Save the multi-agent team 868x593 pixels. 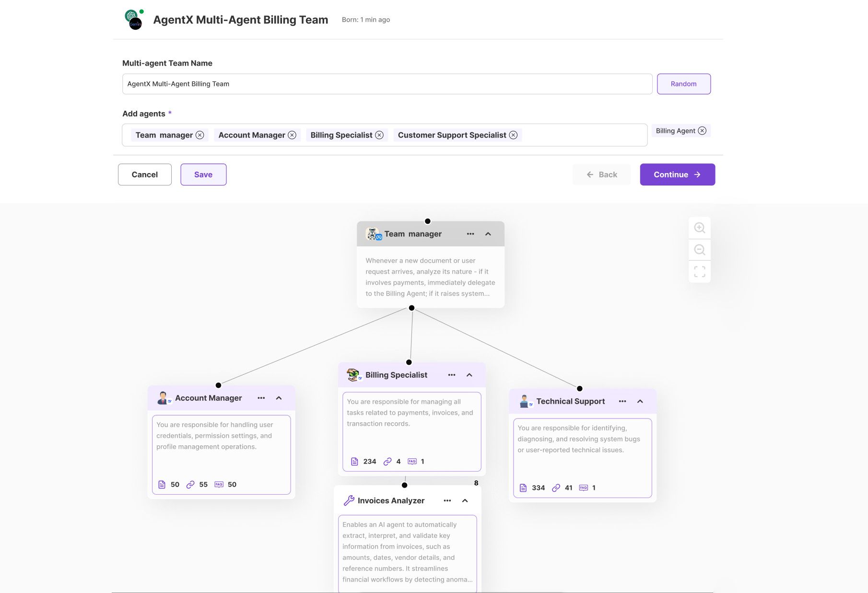[x=203, y=174]
